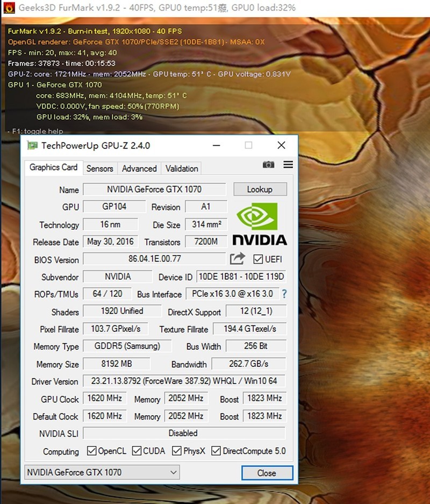
Task: Toggle the OpenCL checkbox
Action: (x=91, y=451)
